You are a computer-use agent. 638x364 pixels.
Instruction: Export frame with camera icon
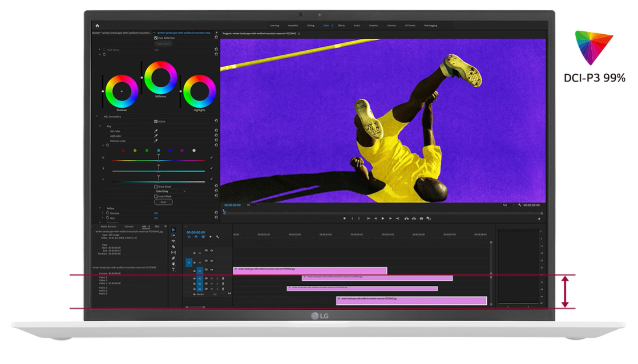coord(421,219)
